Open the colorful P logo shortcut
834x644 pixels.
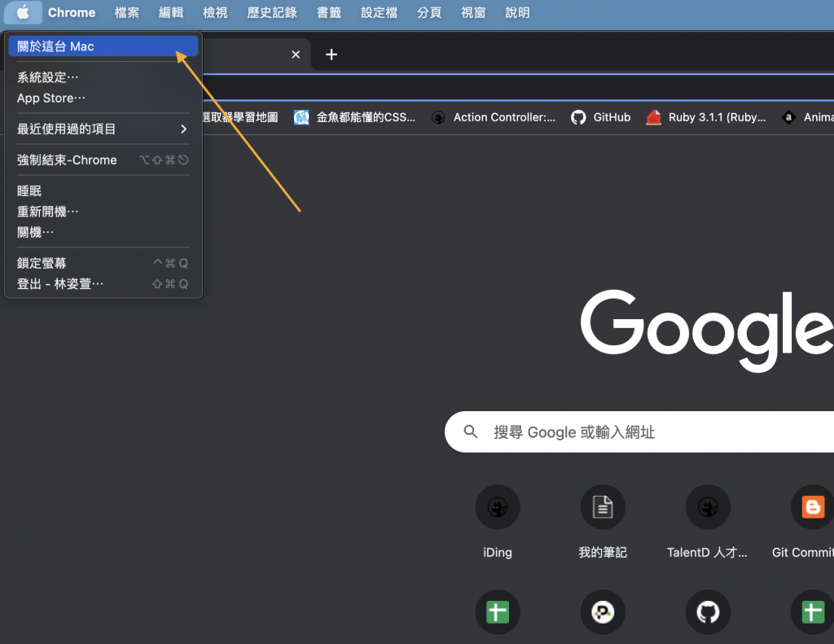pyautogui.click(x=603, y=612)
